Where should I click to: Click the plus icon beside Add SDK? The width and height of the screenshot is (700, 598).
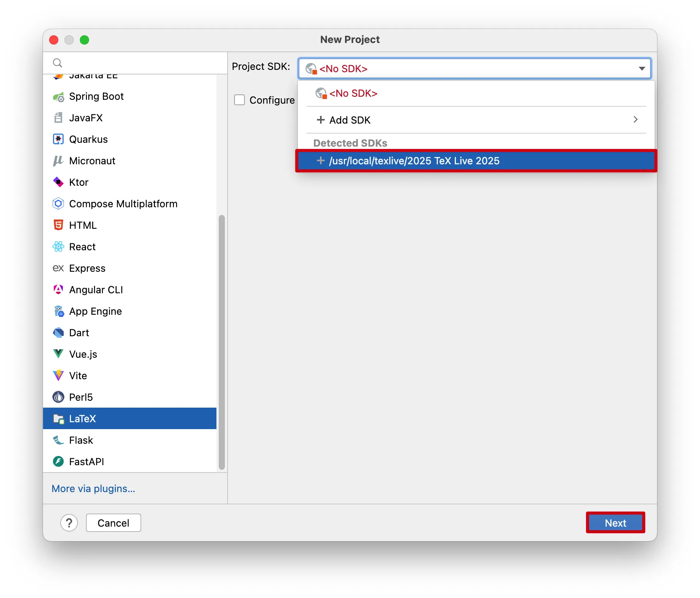pyautogui.click(x=321, y=120)
